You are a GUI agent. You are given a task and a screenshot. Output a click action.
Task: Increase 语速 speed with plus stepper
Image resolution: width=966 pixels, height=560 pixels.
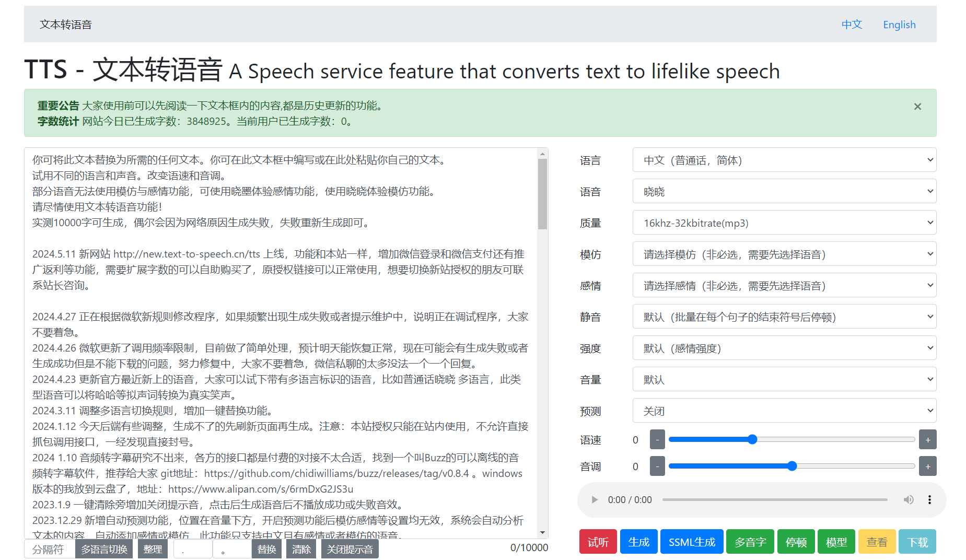point(927,439)
